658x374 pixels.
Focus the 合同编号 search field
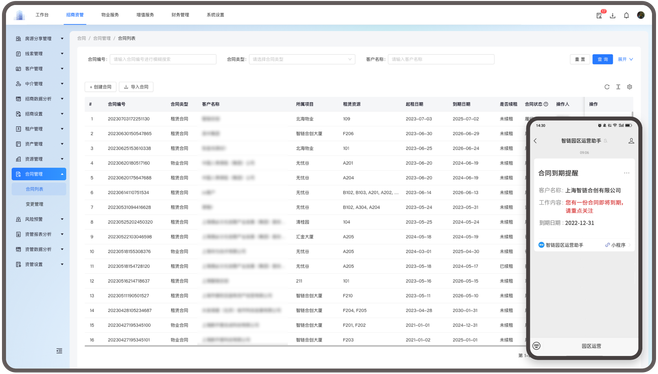(x=163, y=60)
